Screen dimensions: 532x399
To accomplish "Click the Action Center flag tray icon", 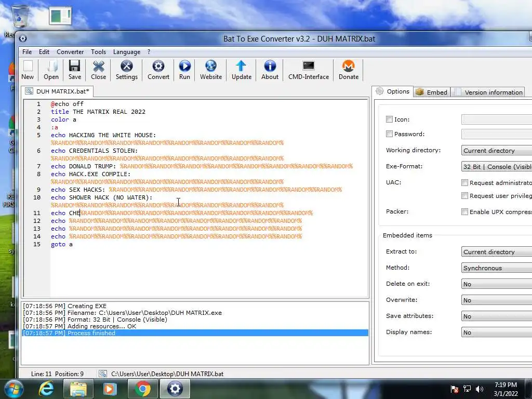I will tap(455, 389).
